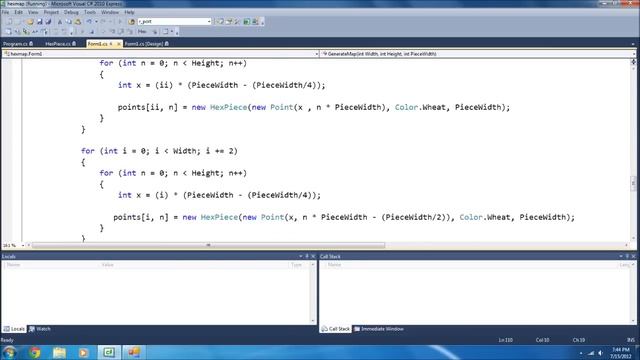Image resolution: width=640 pixels, height=360 pixels.
Task: Click the Undo arrow icon
Action: click(x=89, y=22)
